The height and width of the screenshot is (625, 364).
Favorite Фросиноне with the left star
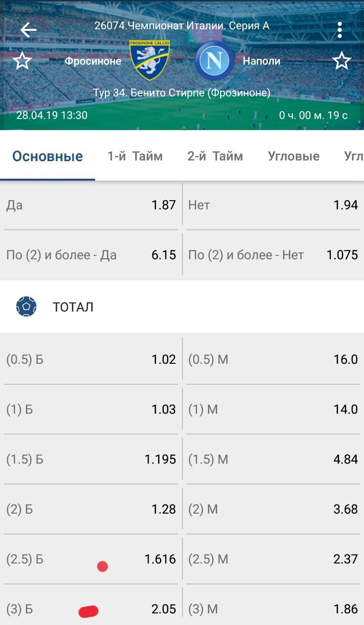(x=22, y=61)
